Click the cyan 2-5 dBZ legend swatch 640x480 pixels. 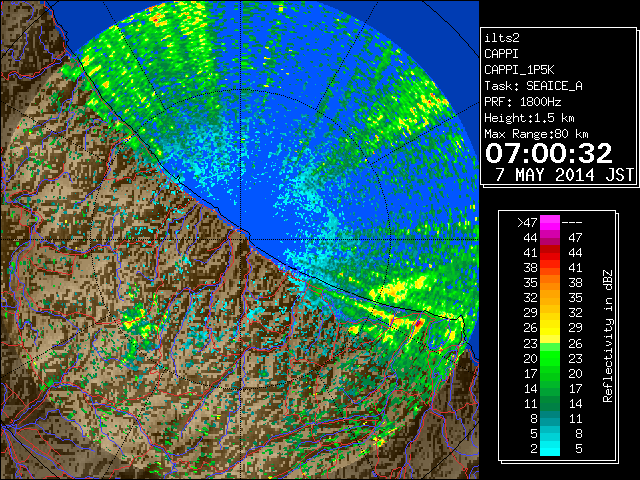pos(550,448)
